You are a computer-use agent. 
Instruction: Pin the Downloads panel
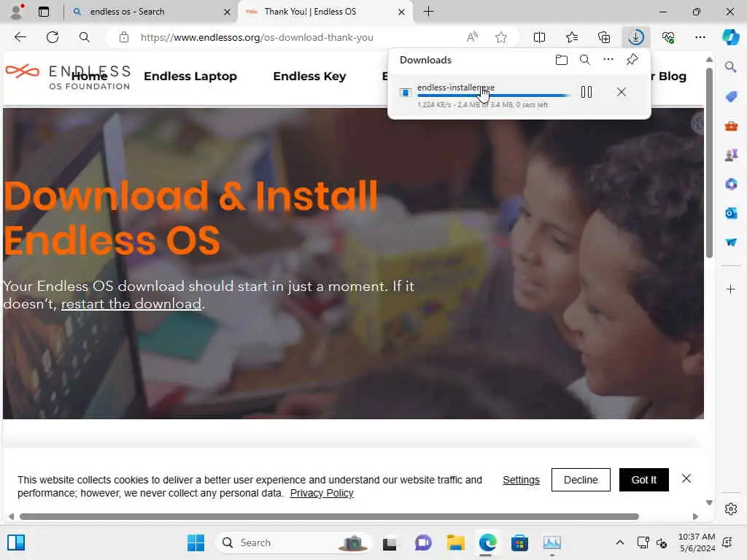[632, 60]
